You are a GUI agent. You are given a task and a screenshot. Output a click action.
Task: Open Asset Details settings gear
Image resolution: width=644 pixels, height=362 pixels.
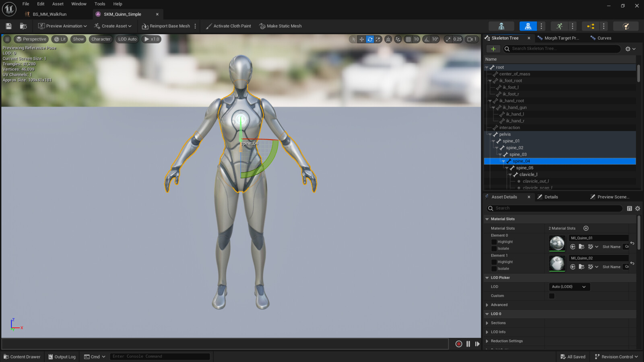click(x=638, y=208)
